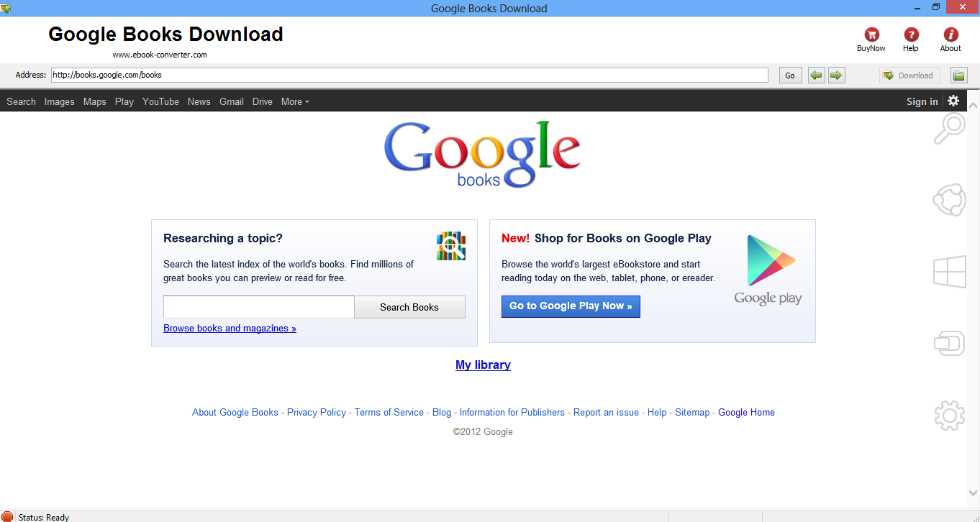Open the BuyNow shopping cart icon
Screen dimensions: 980x522
tap(871, 35)
